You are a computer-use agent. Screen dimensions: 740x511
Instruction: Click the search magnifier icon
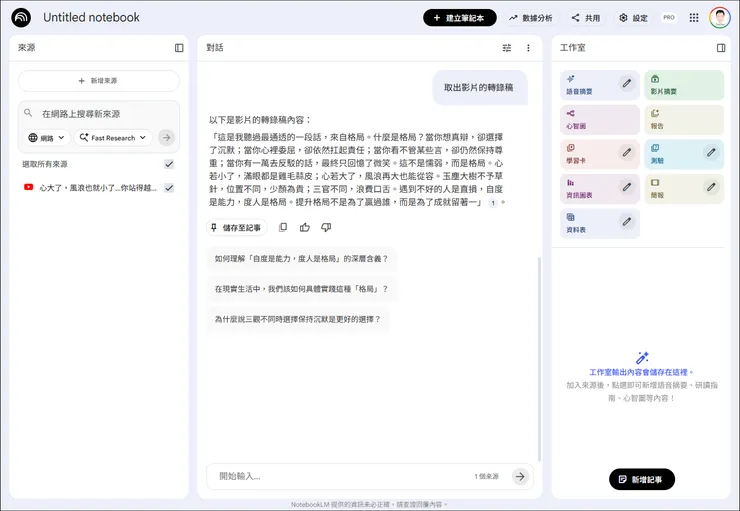pyautogui.click(x=28, y=113)
